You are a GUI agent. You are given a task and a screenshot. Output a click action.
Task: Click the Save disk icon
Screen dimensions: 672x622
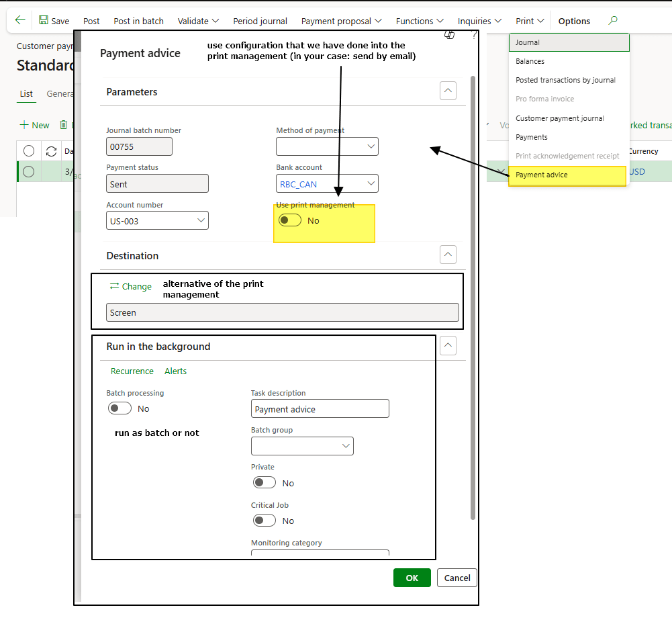pyautogui.click(x=44, y=21)
